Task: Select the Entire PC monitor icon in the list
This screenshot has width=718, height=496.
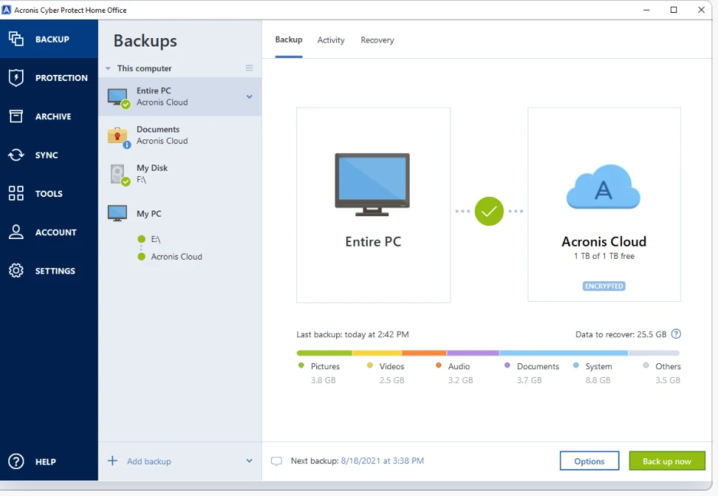Action: 119,98
